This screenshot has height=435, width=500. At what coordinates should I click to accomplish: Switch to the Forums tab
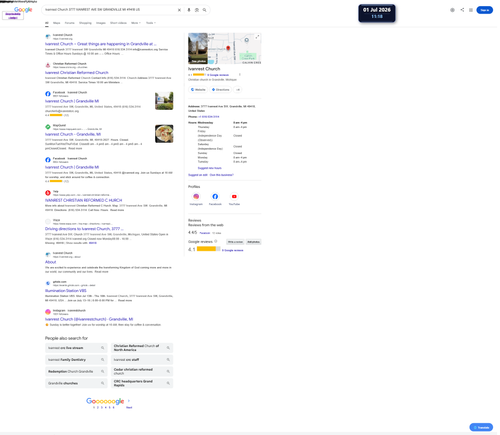tap(70, 23)
